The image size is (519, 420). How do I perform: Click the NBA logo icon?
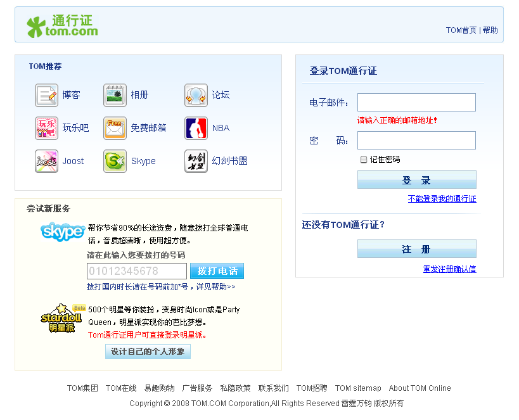[196, 128]
